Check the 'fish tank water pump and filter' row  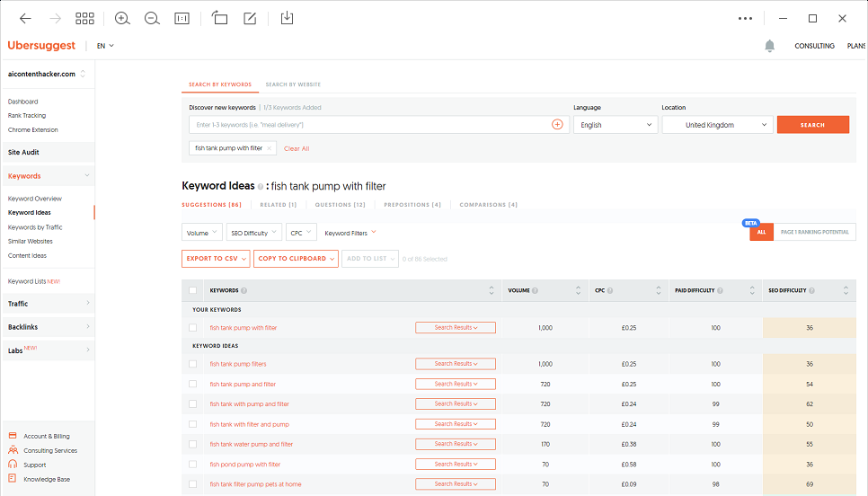click(192, 444)
